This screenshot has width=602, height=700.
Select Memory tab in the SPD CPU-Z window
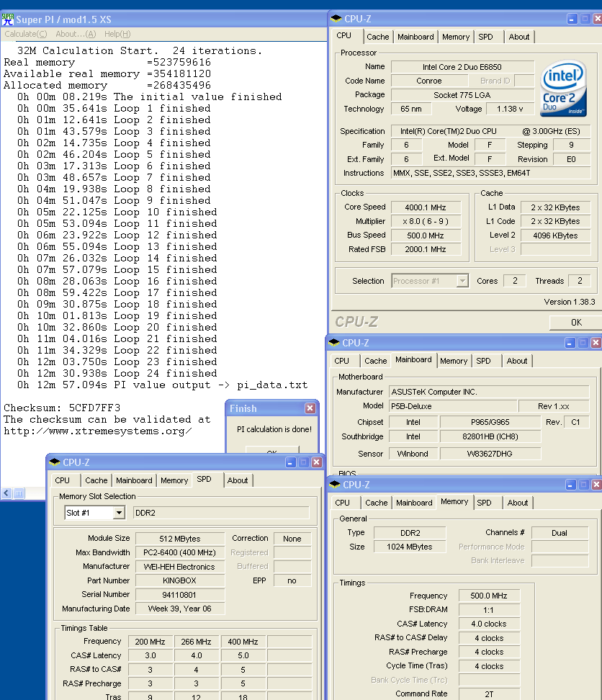click(174, 481)
